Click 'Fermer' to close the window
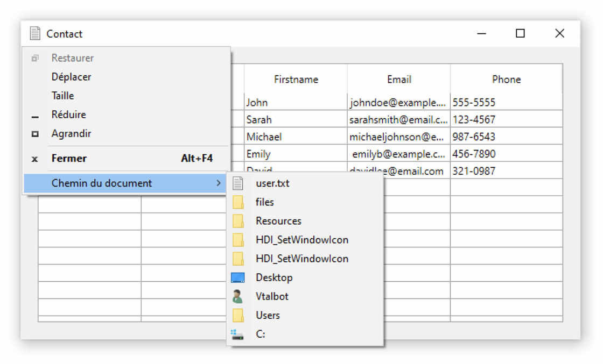603x364 pixels. [x=69, y=159]
